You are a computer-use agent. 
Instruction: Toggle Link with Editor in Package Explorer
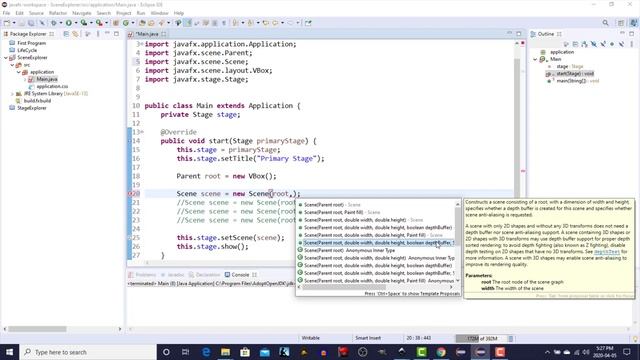tap(76, 34)
